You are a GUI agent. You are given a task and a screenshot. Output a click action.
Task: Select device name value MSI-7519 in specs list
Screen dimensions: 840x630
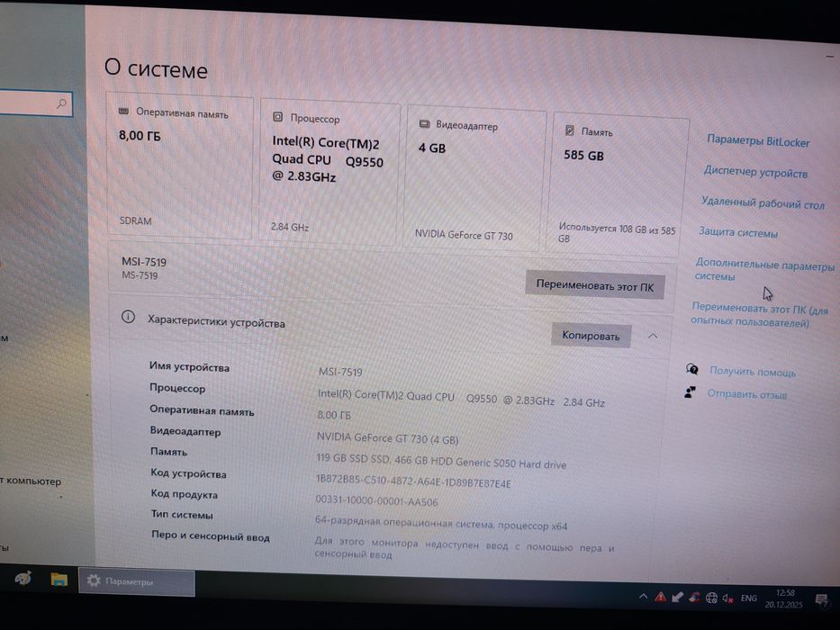tap(340, 371)
